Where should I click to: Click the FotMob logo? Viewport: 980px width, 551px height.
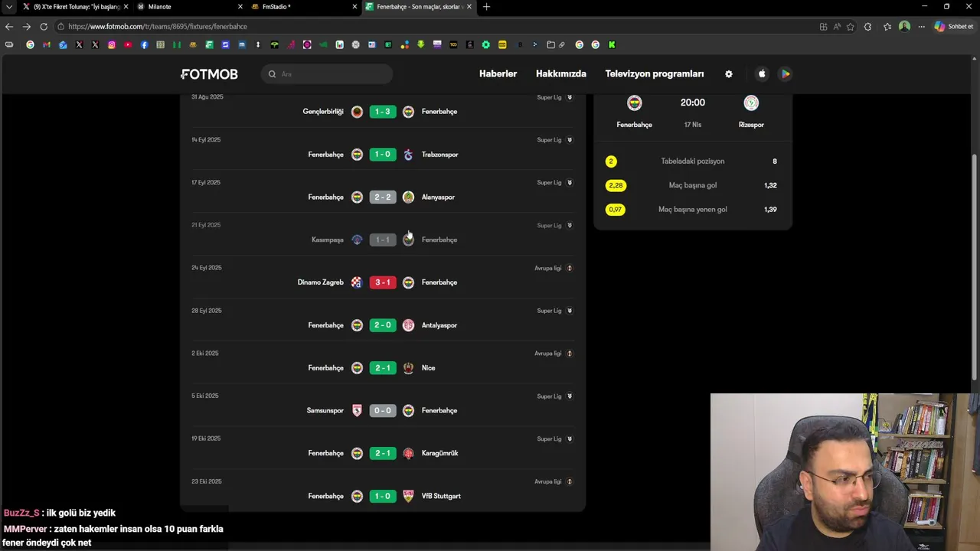[209, 74]
